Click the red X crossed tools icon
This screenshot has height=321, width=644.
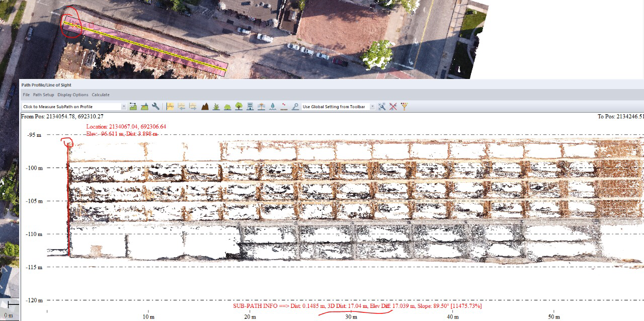[393, 107]
